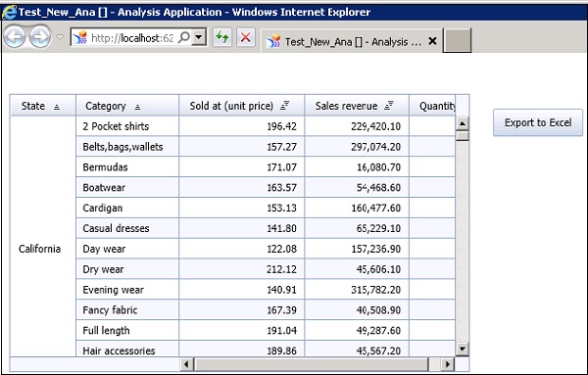Sort the Sold at (unit price) column
Viewport: 588px width, 375px height.
tap(284, 106)
